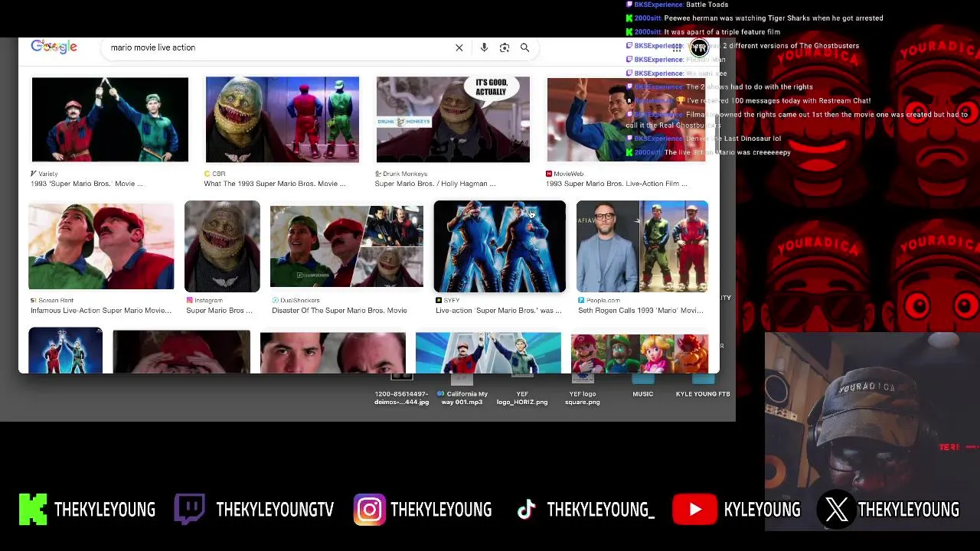Open the DualShockers collage thumbnail
Image resolution: width=980 pixels, height=551 pixels.
pyautogui.click(x=346, y=246)
